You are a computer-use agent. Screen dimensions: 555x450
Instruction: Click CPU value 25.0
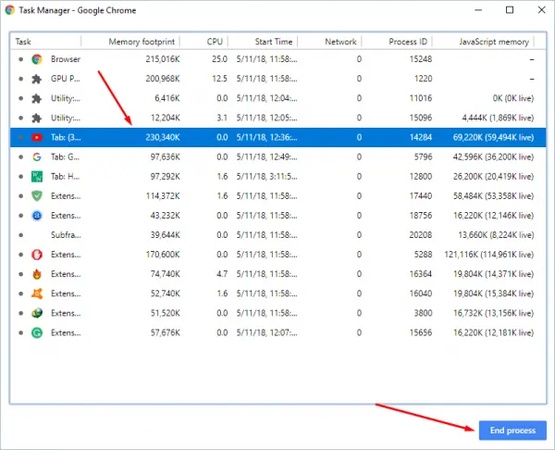click(x=219, y=59)
